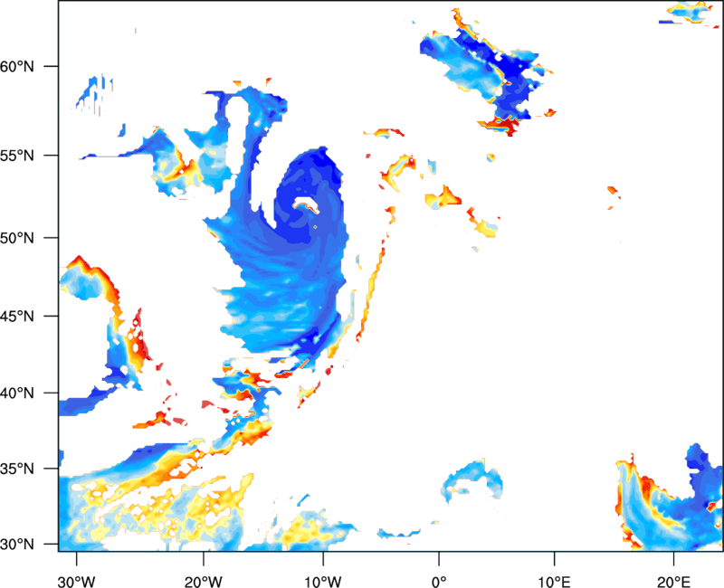Click the 45°N latitude label

[x=17, y=316]
